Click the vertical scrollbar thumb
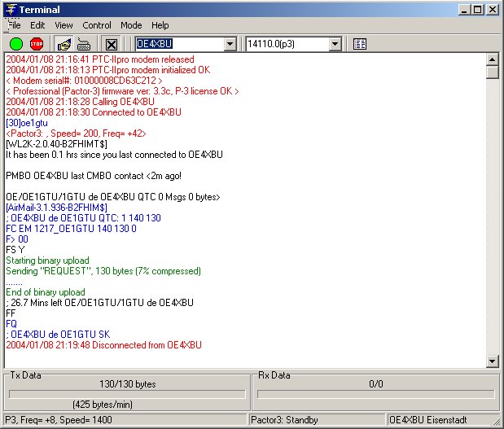This screenshot has width=504, height=429. click(492, 72)
